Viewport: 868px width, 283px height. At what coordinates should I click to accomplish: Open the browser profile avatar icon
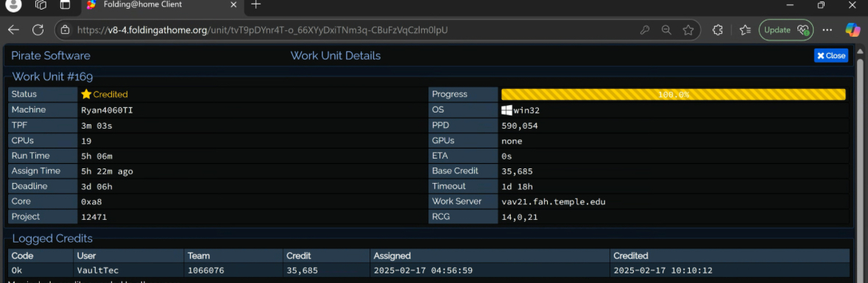tap(13, 5)
